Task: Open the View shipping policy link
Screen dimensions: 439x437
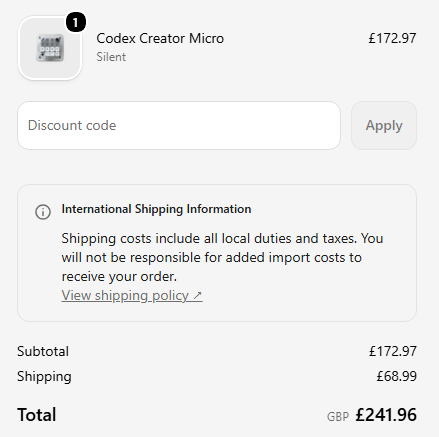Action: pyautogui.click(x=132, y=296)
